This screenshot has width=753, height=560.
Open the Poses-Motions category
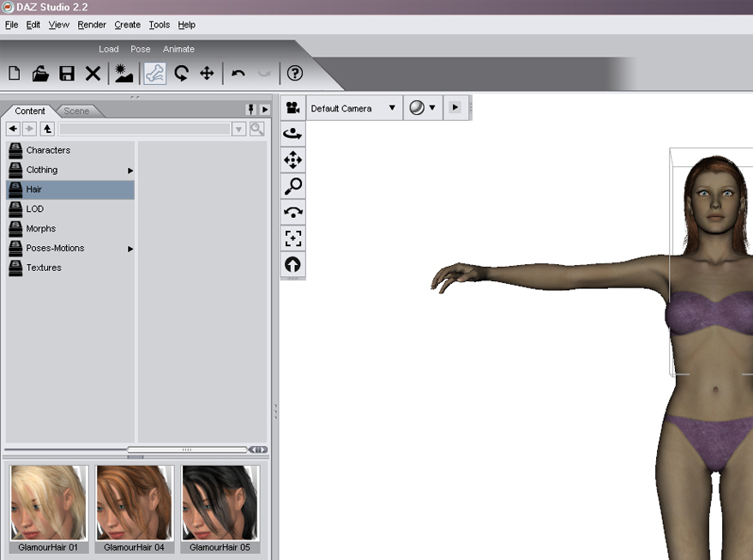(55, 248)
